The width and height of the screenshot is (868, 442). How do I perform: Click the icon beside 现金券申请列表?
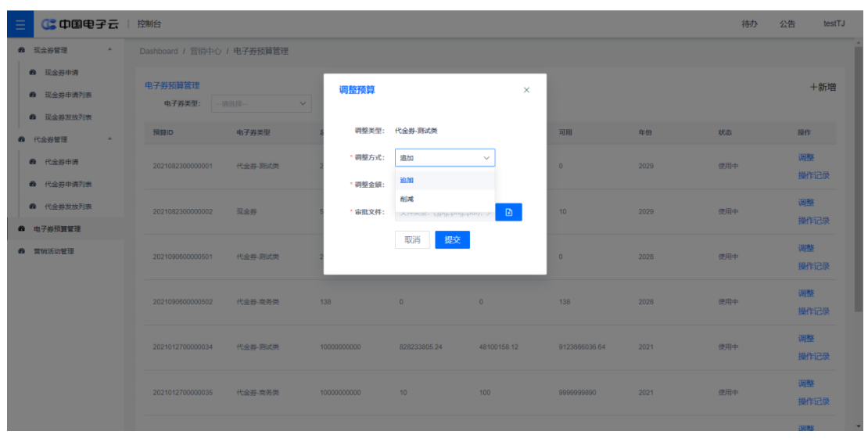click(x=33, y=95)
